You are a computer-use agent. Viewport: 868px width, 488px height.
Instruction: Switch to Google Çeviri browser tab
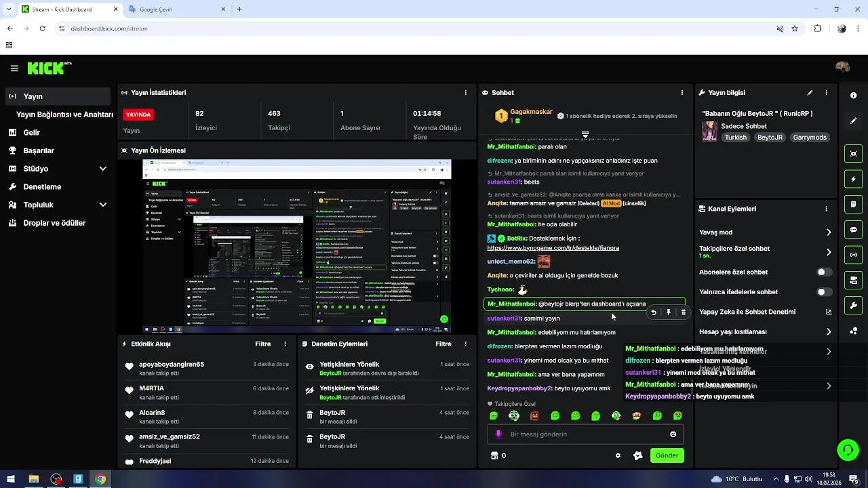[x=178, y=9]
